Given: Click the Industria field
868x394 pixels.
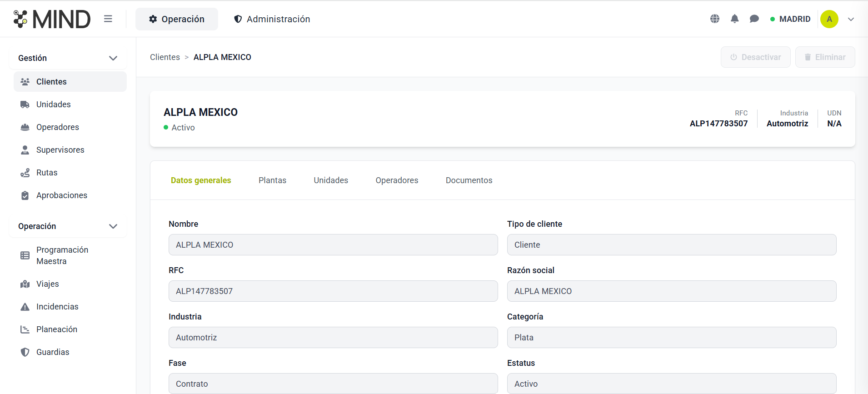Looking at the screenshot, I should [333, 338].
